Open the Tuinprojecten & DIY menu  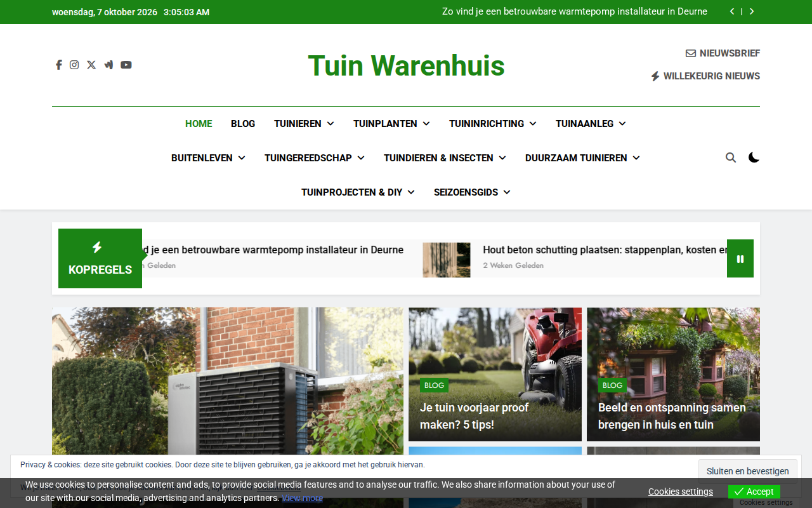tap(351, 192)
